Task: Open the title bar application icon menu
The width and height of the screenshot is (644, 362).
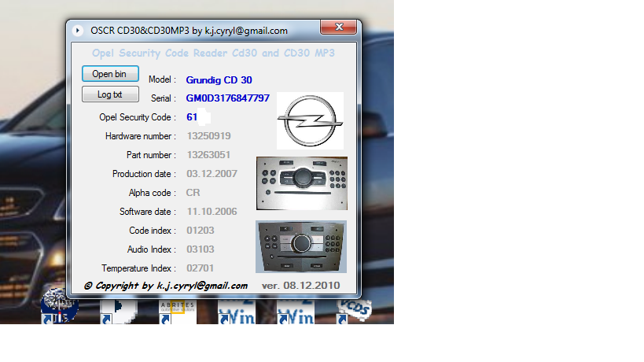Action: point(77,31)
